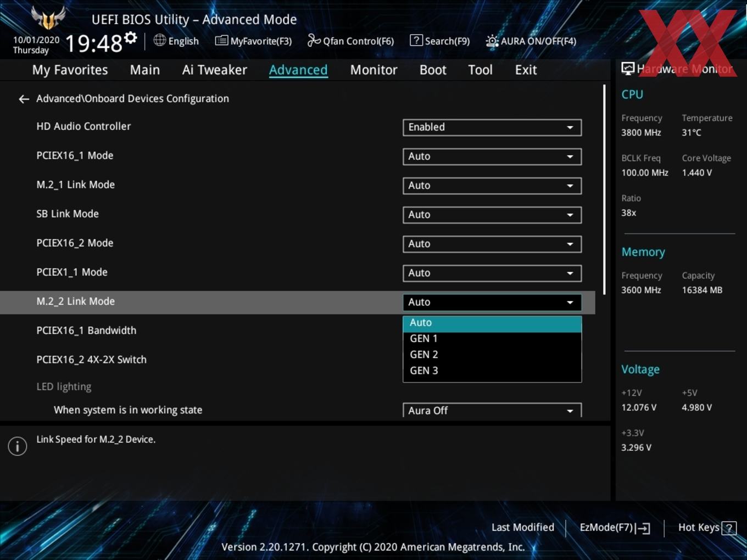
Task: Click the Hot Keys question mark icon
Action: click(729, 528)
